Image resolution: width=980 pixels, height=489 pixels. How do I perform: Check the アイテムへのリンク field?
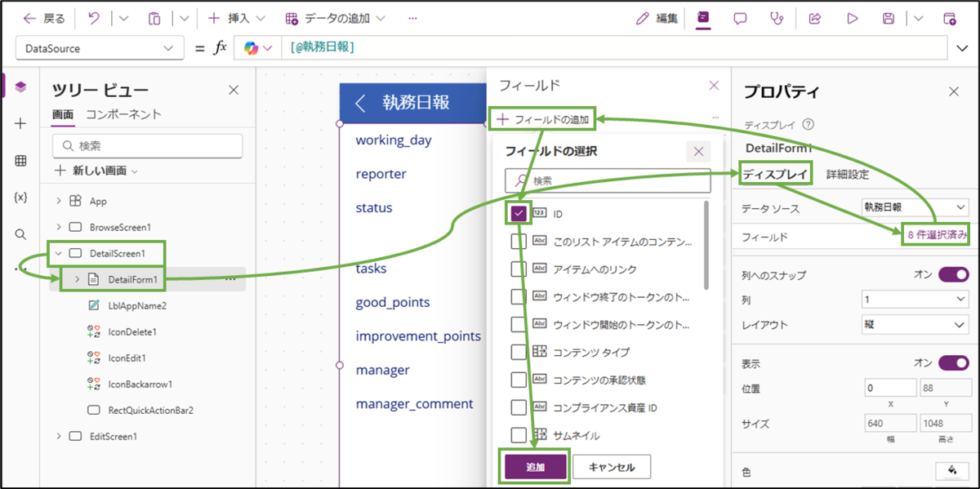[519, 269]
